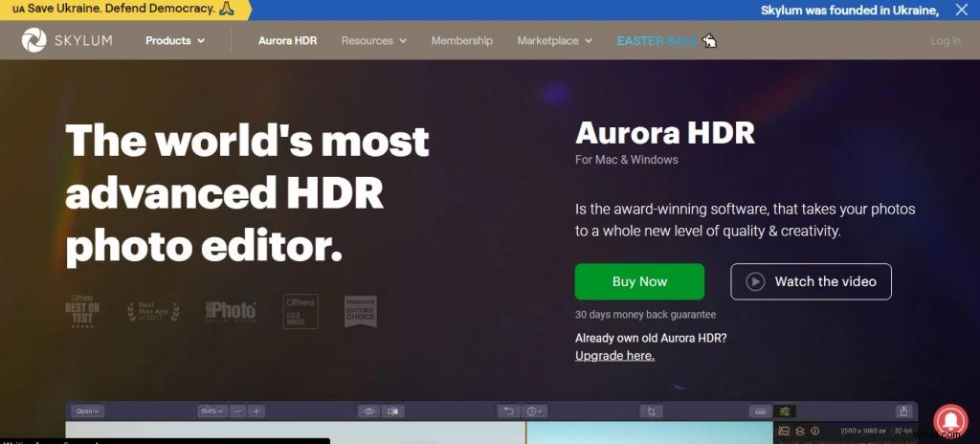The image size is (980, 444).
Task: Click the zoom out minus icon
Action: pos(238,411)
